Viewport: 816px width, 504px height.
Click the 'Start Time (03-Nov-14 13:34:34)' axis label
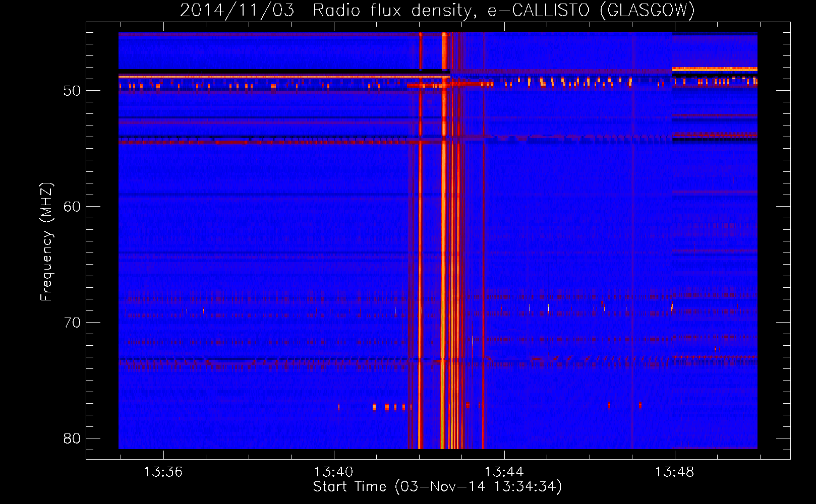tap(437, 487)
